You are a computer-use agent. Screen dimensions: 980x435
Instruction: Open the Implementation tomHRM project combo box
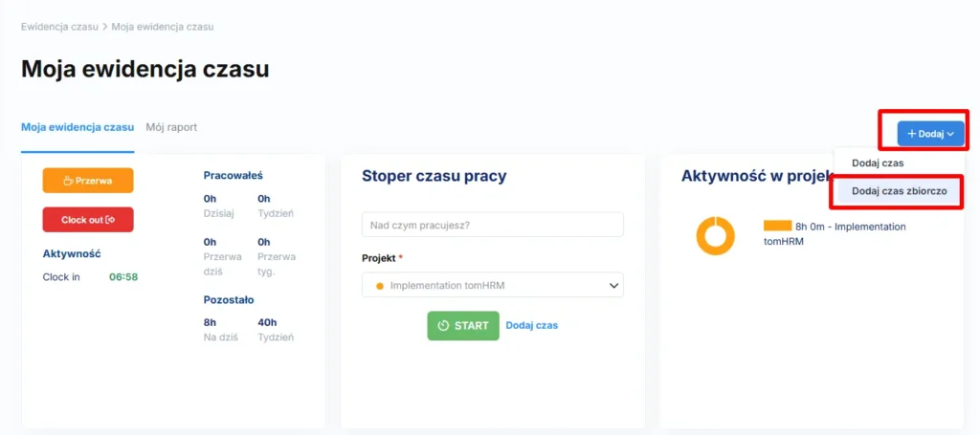coord(493,285)
